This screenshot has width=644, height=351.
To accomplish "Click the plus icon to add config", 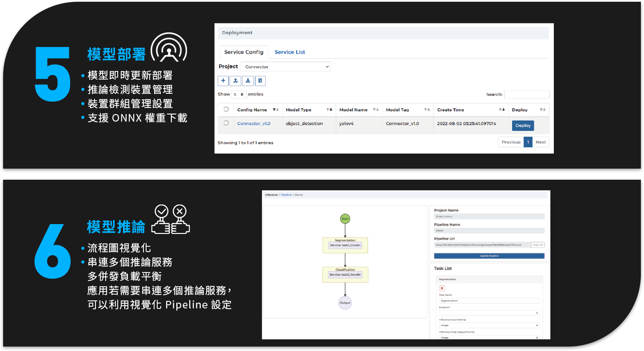I will pos(223,81).
